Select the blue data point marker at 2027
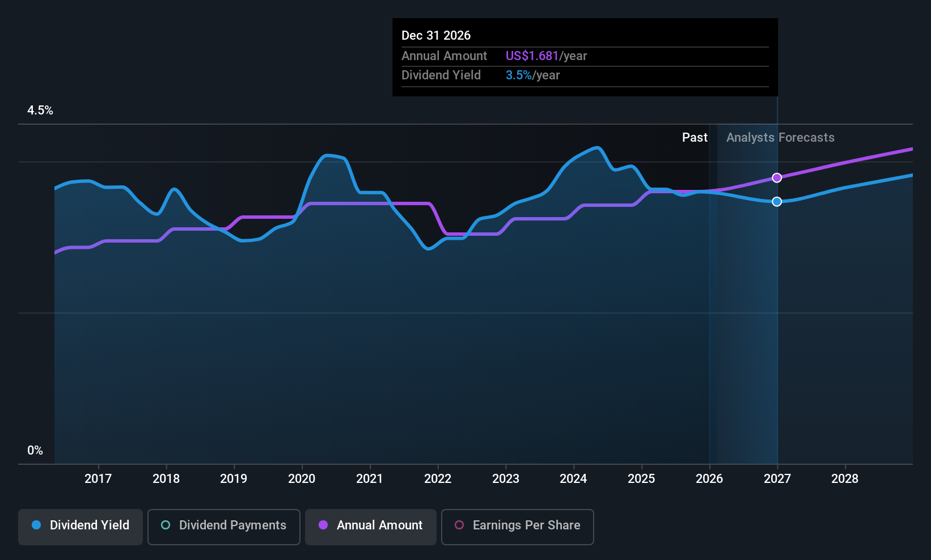Viewport: 931px width, 560px height. tap(777, 202)
